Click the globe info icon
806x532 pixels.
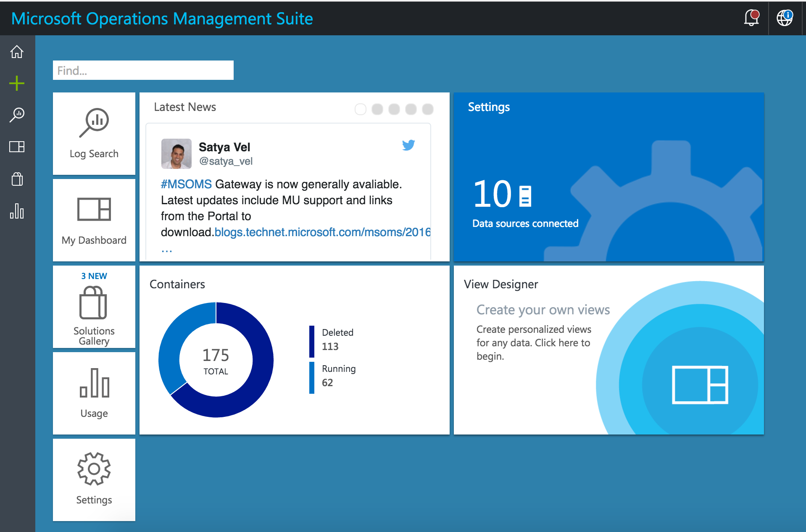(x=785, y=18)
